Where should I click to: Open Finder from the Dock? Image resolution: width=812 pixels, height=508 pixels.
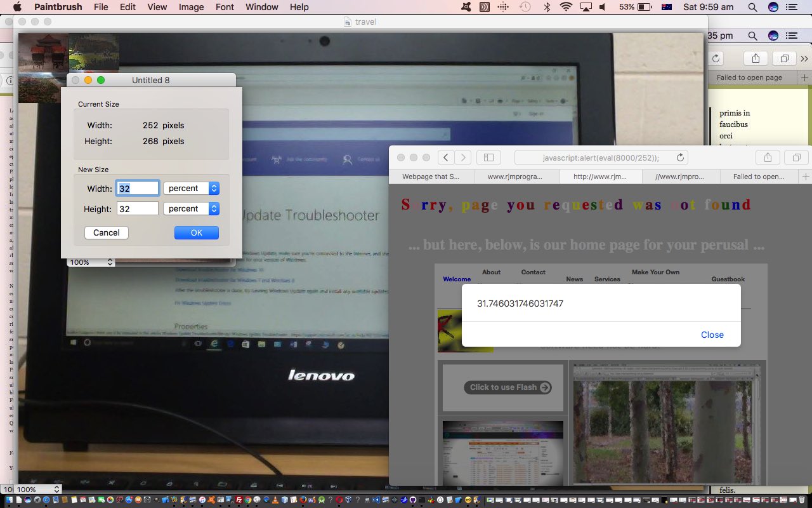tap(9, 500)
